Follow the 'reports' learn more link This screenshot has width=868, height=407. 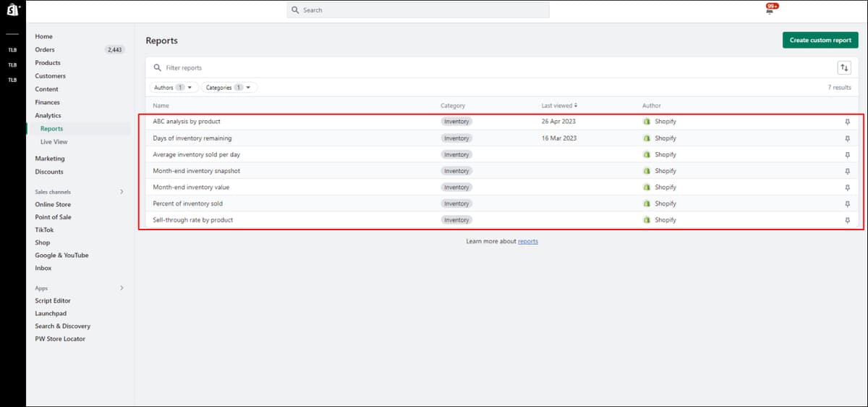coord(528,241)
